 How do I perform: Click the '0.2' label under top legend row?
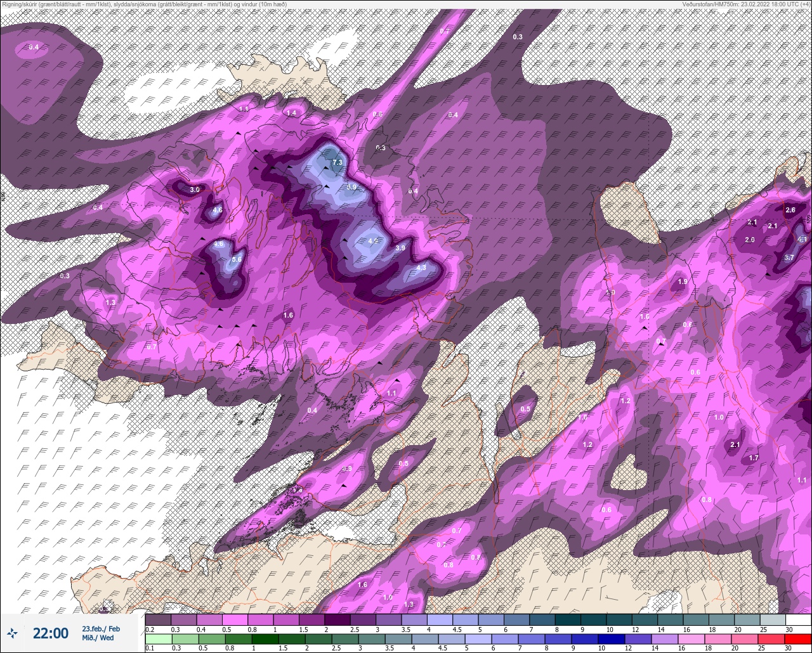pos(150,630)
